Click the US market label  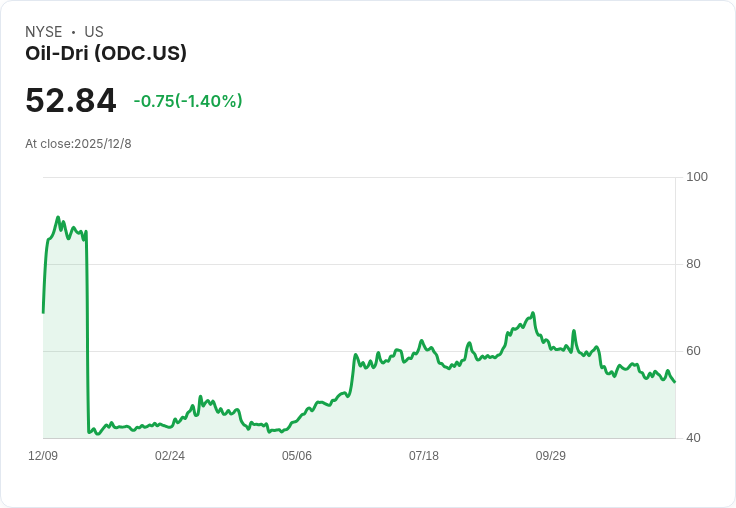click(x=94, y=32)
